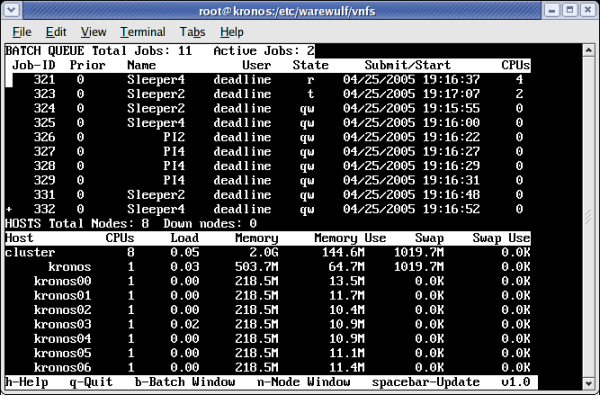This screenshot has width=600, height=395.
Task: Select job 321 row ID
Action: click(x=44, y=80)
